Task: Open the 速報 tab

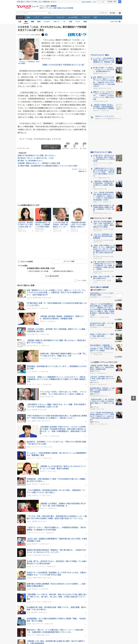Action: tap(28, 17)
